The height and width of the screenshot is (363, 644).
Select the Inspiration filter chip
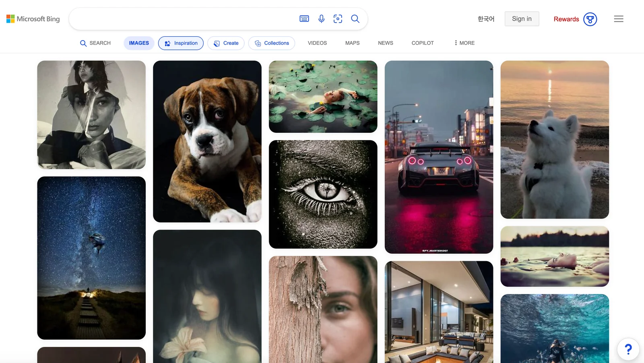pyautogui.click(x=181, y=43)
